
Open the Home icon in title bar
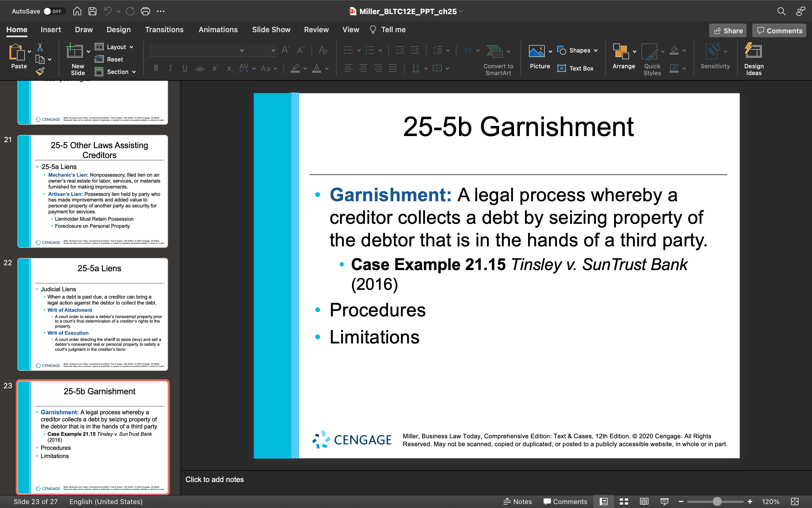coord(77,11)
